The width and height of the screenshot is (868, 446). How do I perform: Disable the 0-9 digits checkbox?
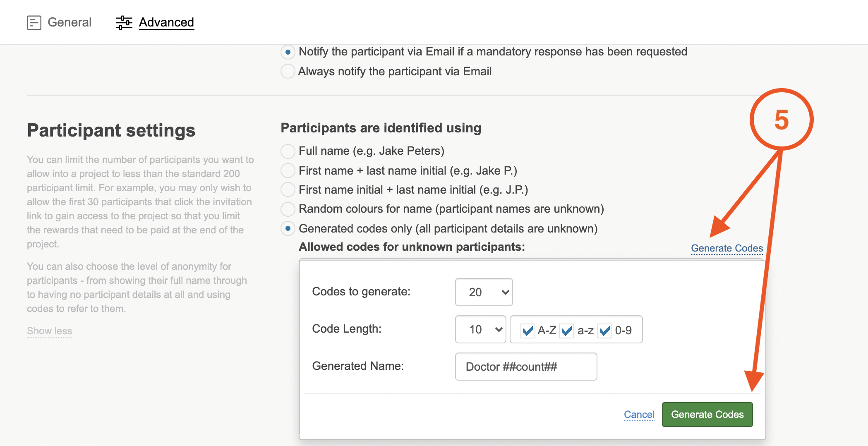pyautogui.click(x=605, y=331)
